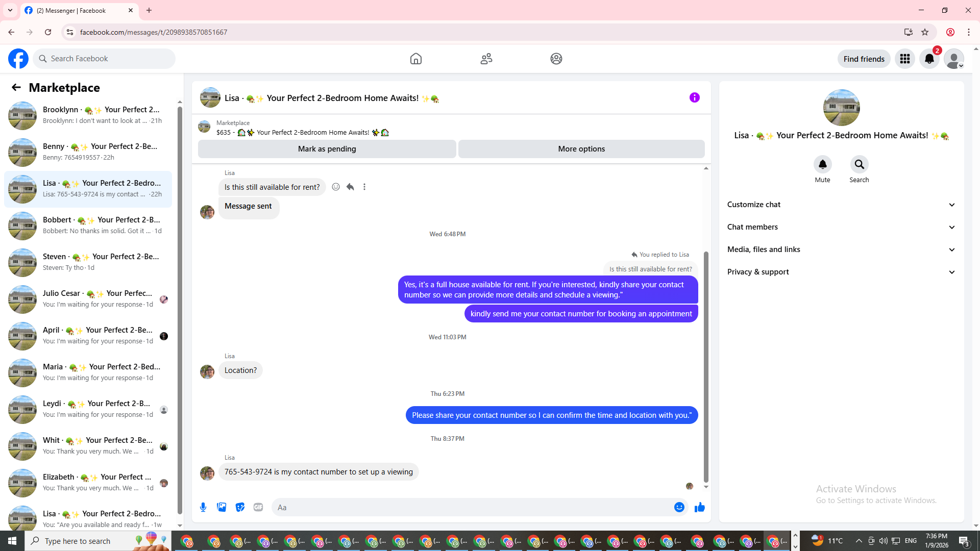Open the notifications bell
This screenshot has width=980, height=551.
click(x=929, y=59)
